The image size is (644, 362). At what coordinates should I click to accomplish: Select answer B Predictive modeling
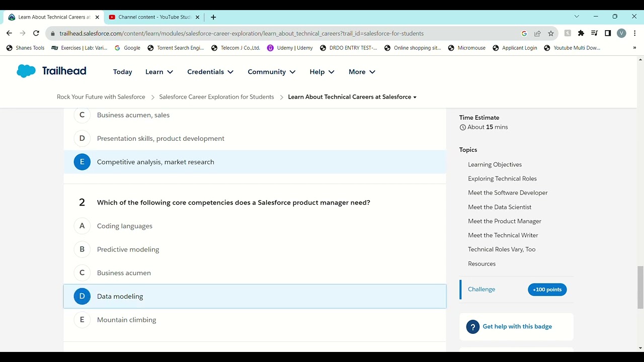(x=255, y=249)
